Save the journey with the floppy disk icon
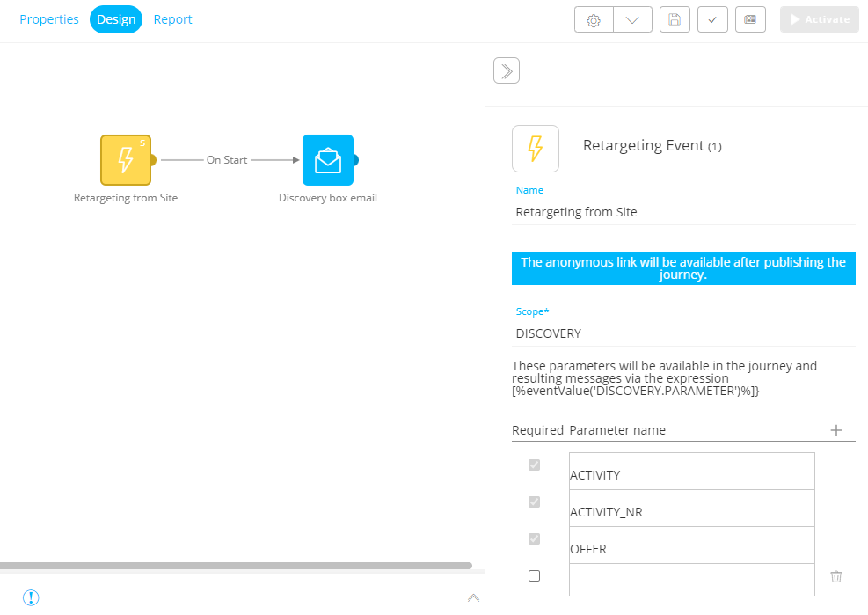 [675, 20]
